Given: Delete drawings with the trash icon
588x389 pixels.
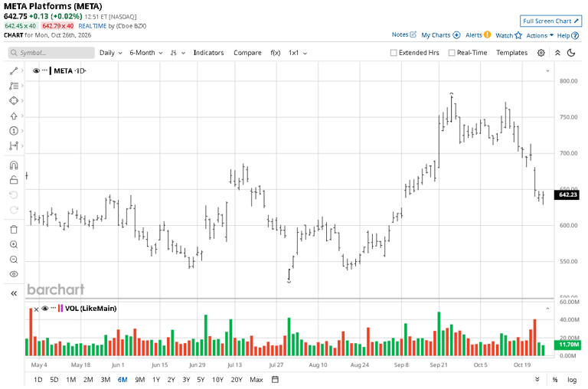Looking at the screenshot, I should pos(14,230).
